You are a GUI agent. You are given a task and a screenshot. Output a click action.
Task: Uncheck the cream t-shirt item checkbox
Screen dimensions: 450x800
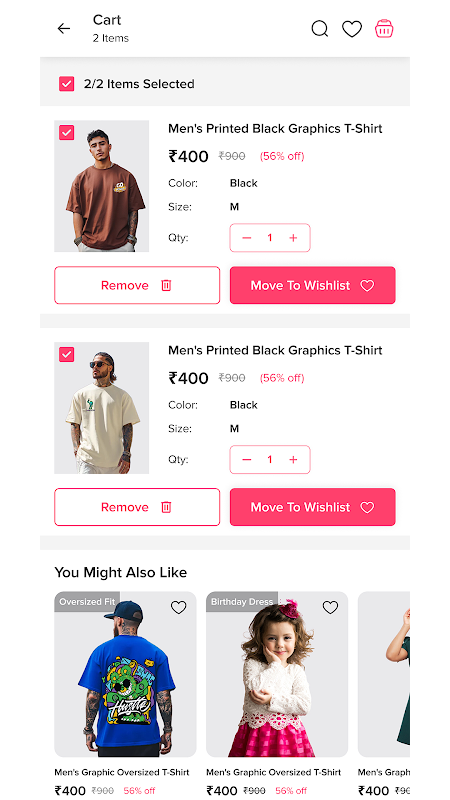(x=66, y=354)
